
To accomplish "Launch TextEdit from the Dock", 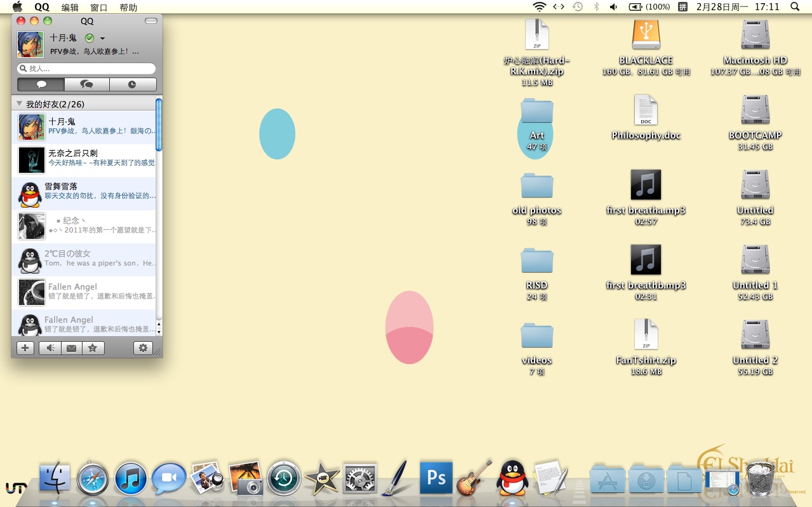I will click(x=550, y=478).
